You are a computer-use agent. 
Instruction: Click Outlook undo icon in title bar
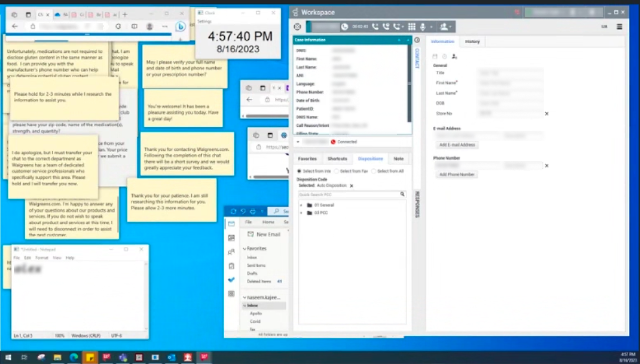tap(243, 211)
